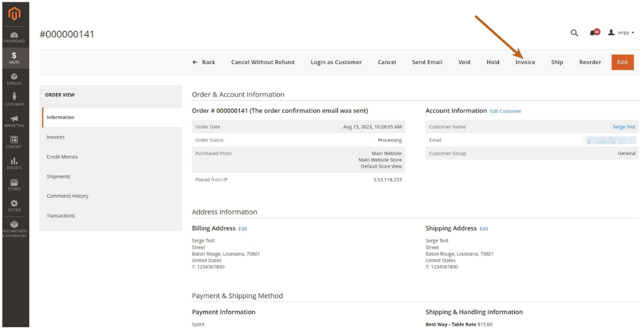644x329 pixels.
Task: Create an Invoice for the order
Action: pyautogui.click(x=525, y=63)
